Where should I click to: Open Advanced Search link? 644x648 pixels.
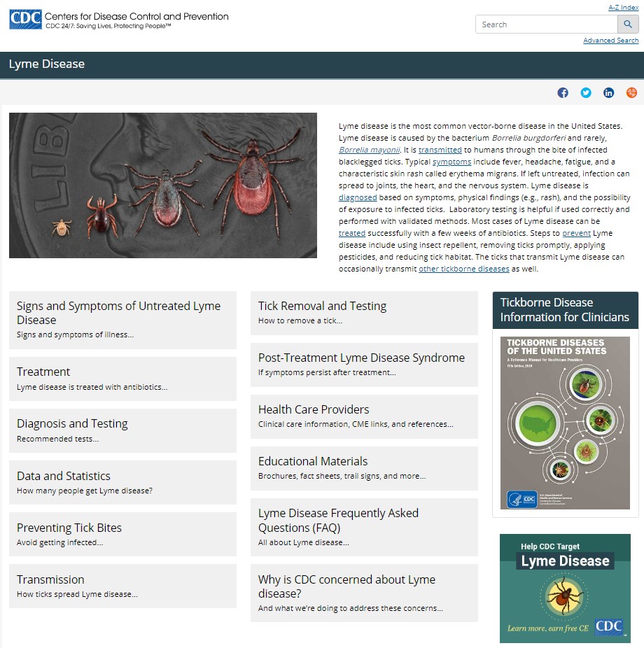tap(610, 40)
